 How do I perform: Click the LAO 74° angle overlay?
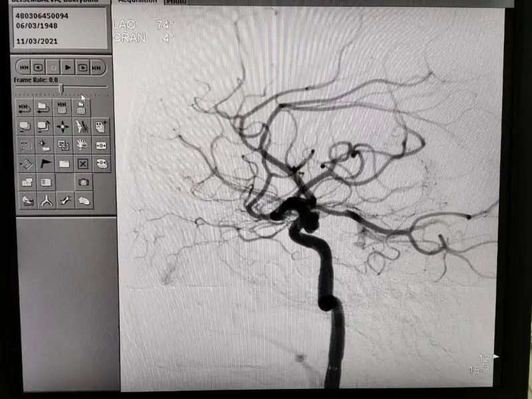pyautogui.click(x=143, y=25)
